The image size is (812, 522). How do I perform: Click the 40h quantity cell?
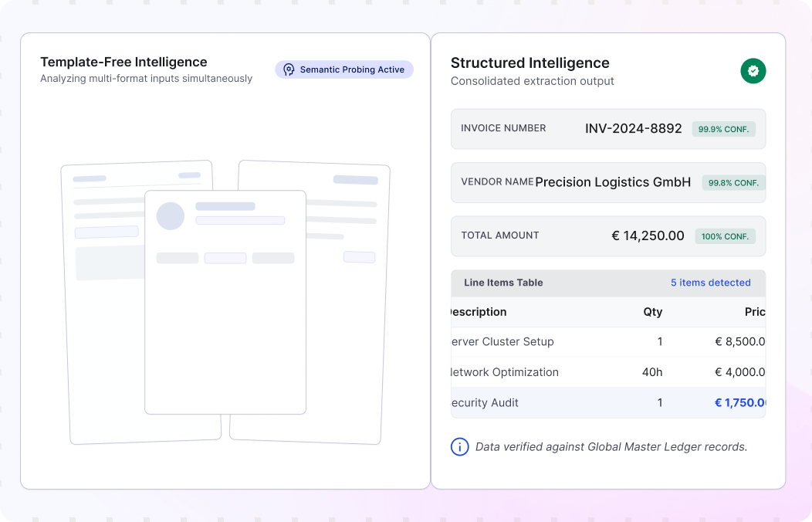652,372
